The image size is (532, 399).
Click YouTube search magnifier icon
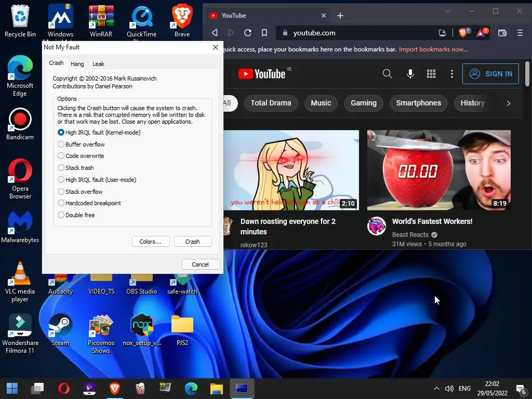coord(387,74)
